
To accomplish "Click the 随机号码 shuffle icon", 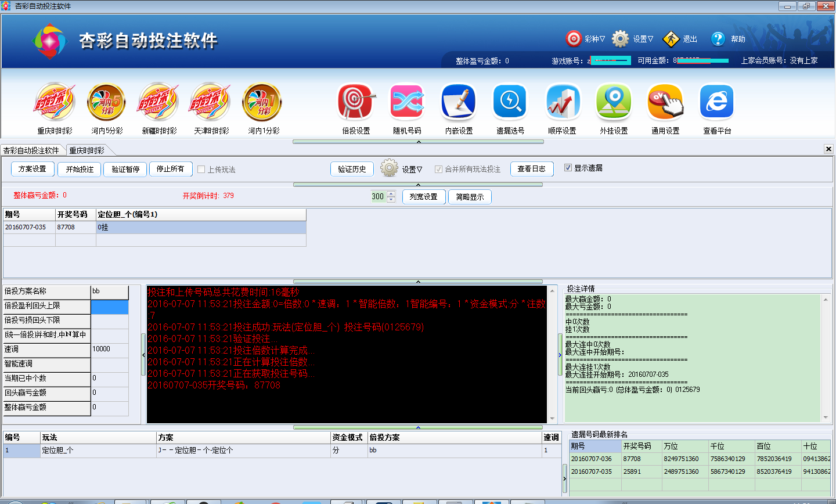I will point(406,103).
